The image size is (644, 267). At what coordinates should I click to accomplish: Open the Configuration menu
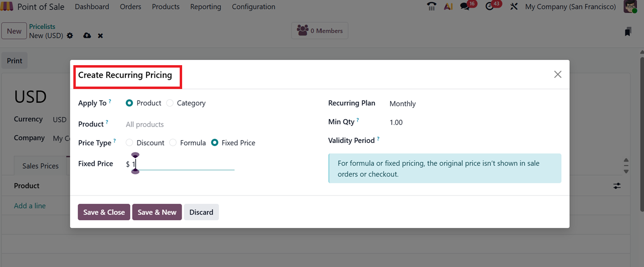point(254,7)
